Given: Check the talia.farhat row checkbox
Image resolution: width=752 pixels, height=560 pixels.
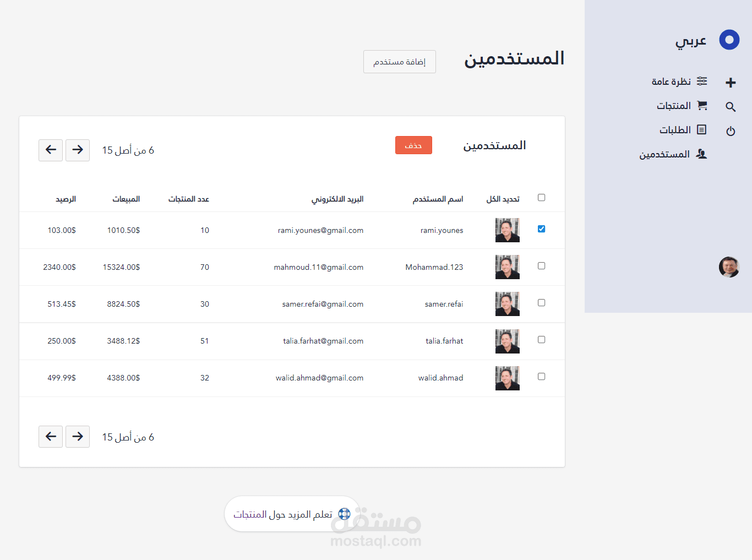Looking at the screenshot, I should pyautogui.click(x=542, y=340).
